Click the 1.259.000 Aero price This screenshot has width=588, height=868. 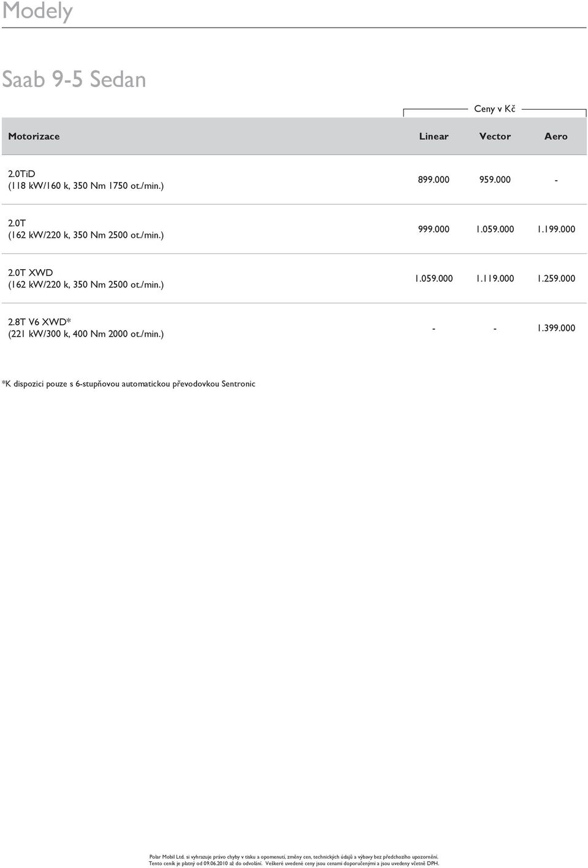[x=556, y=279]
